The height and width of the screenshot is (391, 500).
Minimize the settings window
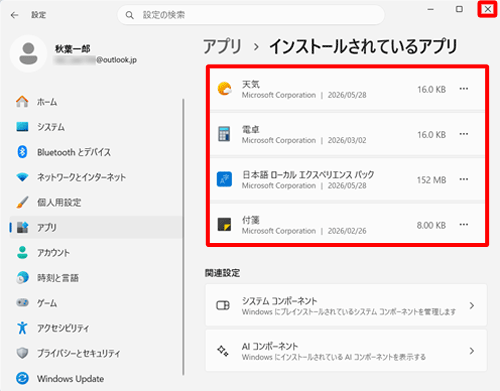(x=431, y=9)
